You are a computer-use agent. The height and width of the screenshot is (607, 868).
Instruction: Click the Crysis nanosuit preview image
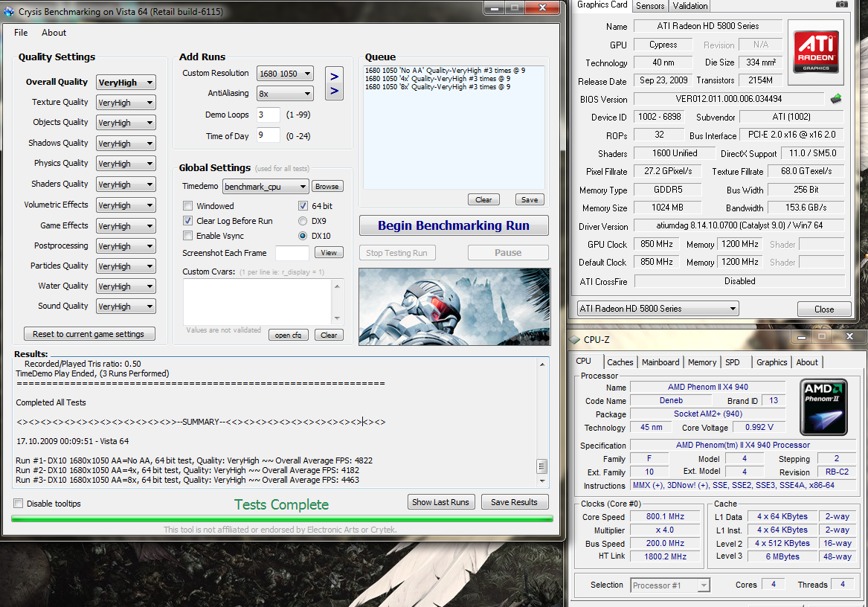[454, 306]
